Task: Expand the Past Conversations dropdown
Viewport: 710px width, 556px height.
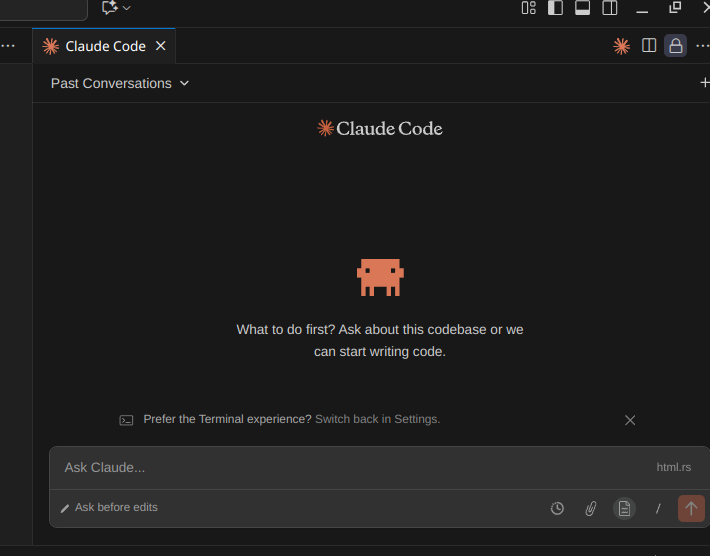Action: point(120,83)
